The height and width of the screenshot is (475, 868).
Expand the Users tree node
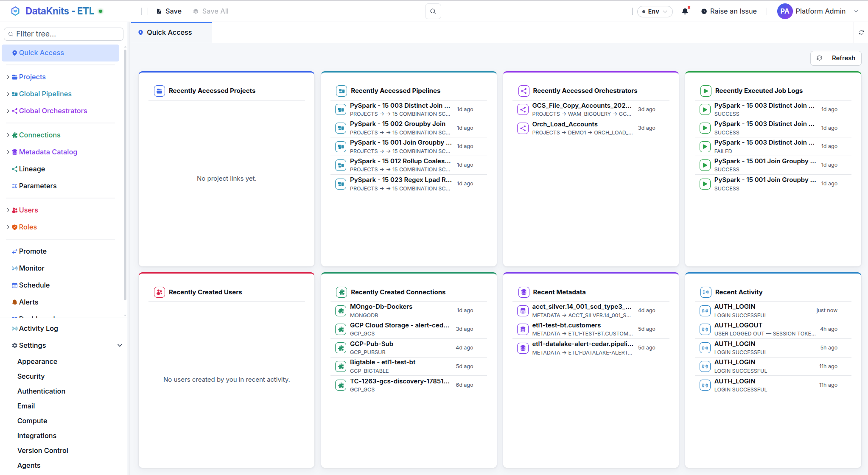click(8, 210)
